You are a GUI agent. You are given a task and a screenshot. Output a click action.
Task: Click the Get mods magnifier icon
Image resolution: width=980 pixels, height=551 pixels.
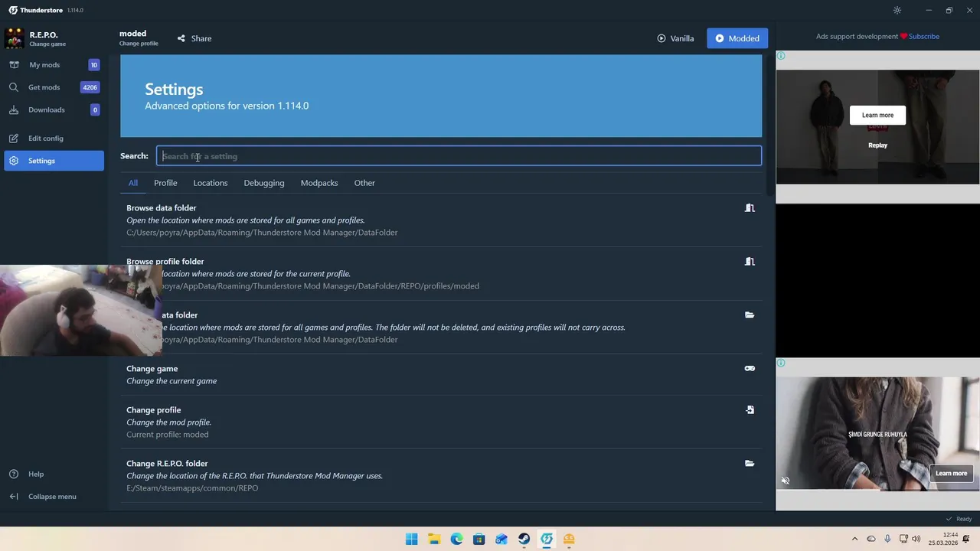pos(14,87)
